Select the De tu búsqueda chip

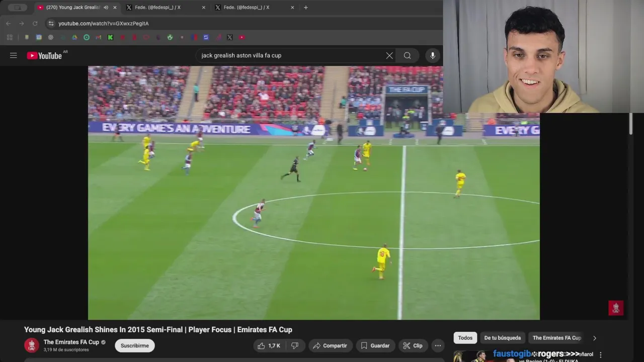(x=503, y=338)
